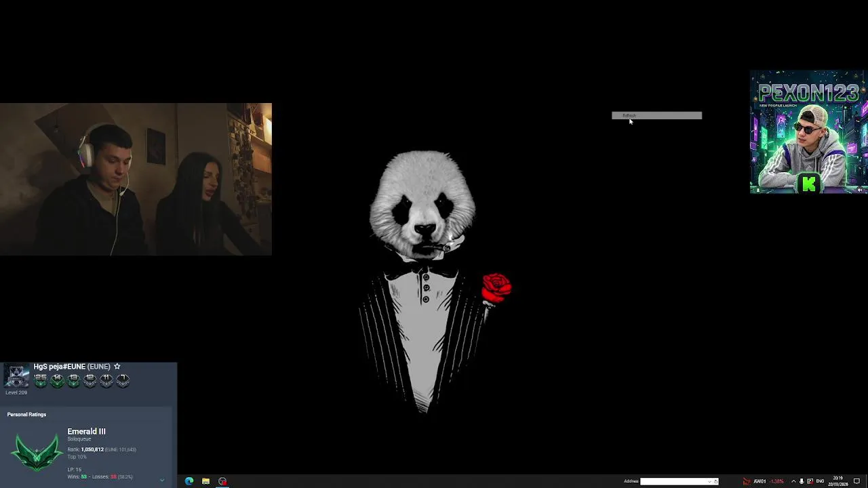The width and height of the screenshot is (868, 488).
Task: Click the webcam overlay feed
Action: 136,180
